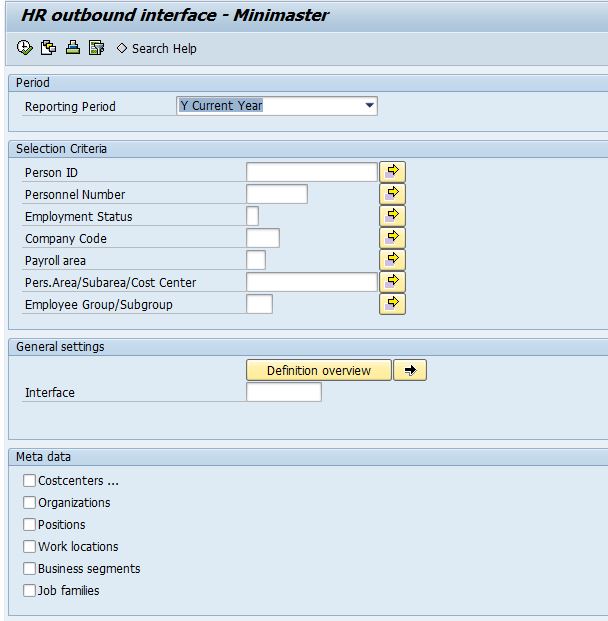The image size is (608, 621).
Task: Expand the Reporting Period dropdown
Action: (x=369, y=106)
